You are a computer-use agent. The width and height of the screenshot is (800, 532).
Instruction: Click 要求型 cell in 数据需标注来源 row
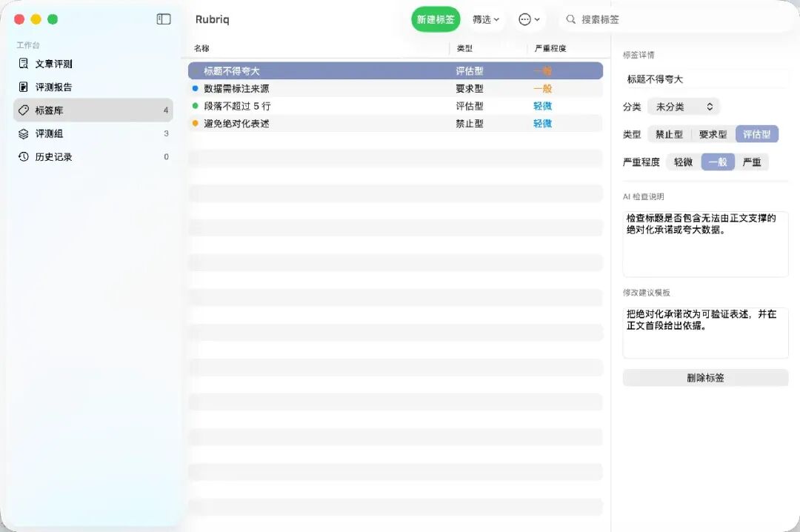[470, 88]
